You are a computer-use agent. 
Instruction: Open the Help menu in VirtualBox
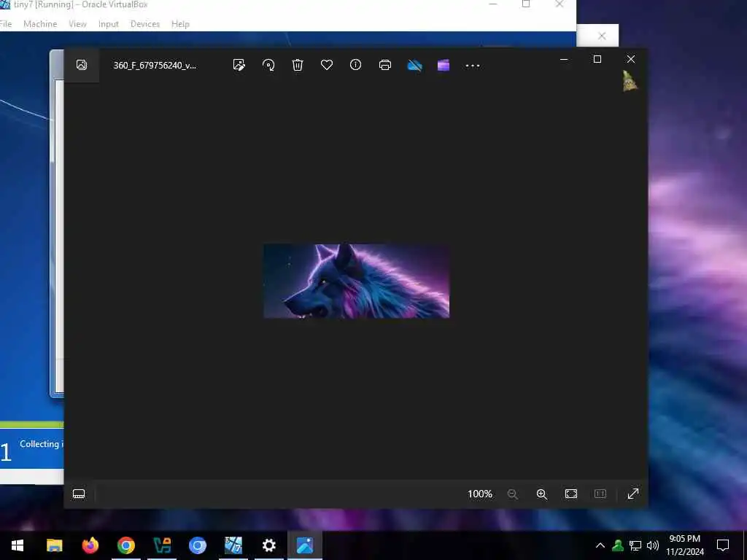[181, 24]
